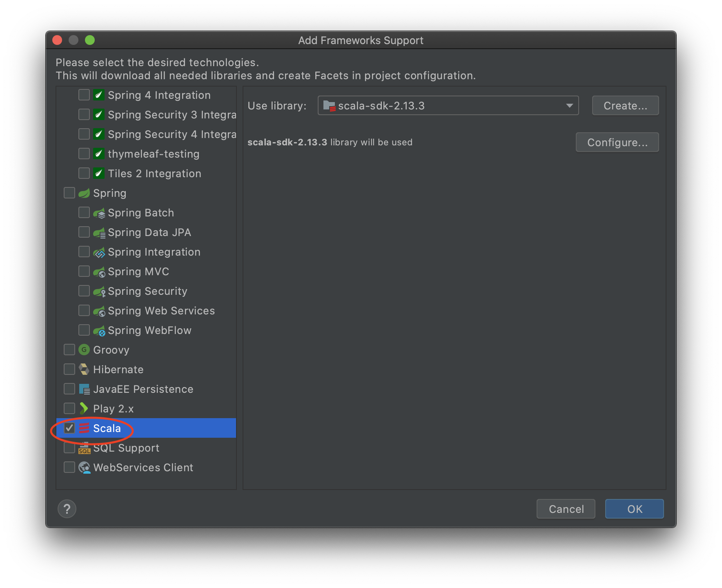The height and width of the screenshot is (588, 722).
Task: Tick the Spring Security checkbox
Action: (x=84, y=291)
